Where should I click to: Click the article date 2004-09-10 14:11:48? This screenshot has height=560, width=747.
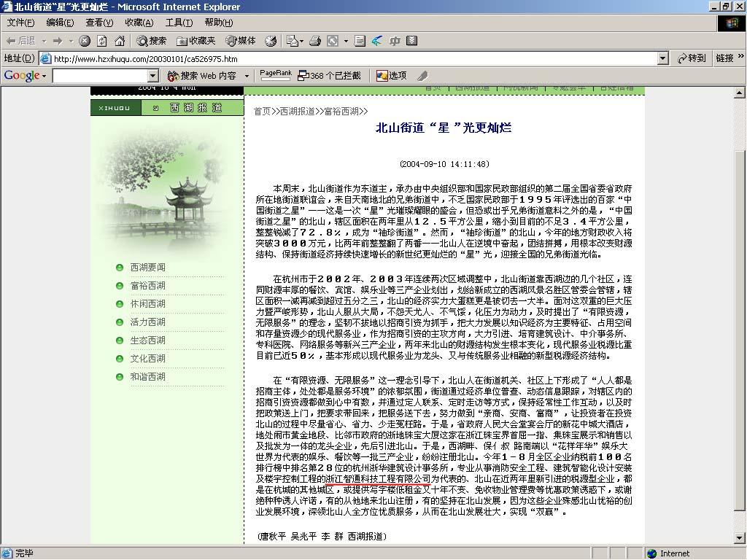click(x=444, y=164)
